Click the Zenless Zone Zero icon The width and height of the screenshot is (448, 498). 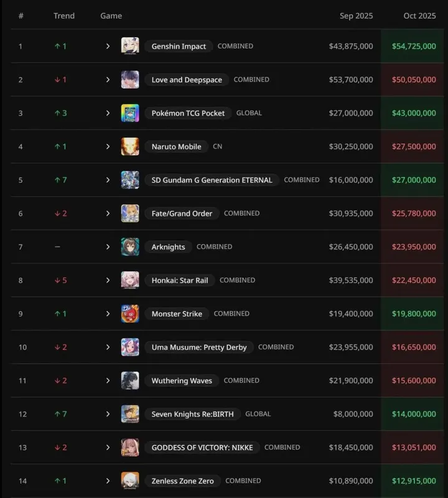click(130, 481)
